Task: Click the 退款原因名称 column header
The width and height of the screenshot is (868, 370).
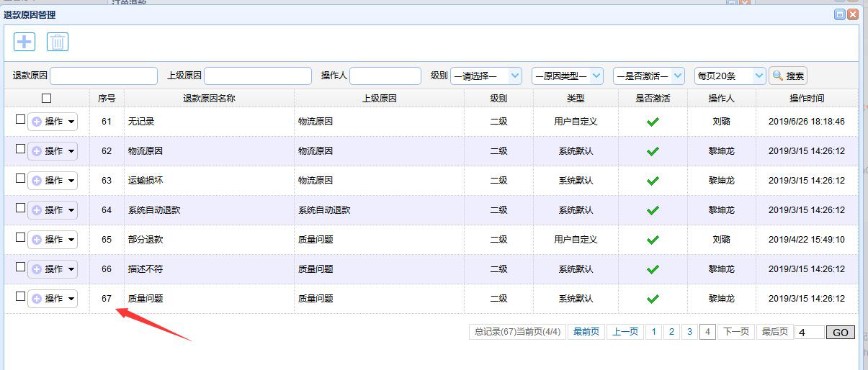Action: pos(209,98)
